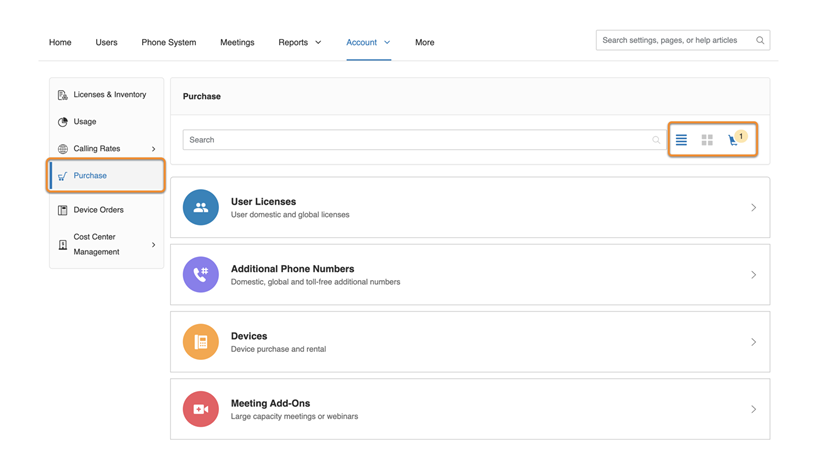Open the Reports dropdown menu
The width and height of the screenshot is (814, 464).
click(300, 43)
